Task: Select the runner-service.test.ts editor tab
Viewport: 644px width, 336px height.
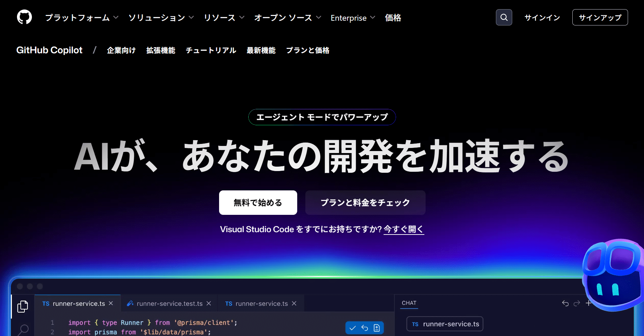Action: pos(169,303)
